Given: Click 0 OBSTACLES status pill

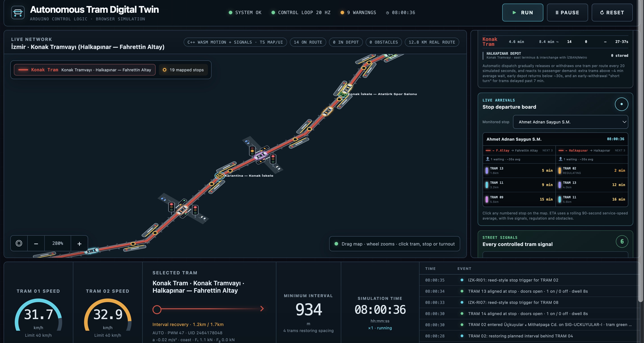Looking at the screenshot, I should [383, 42].
